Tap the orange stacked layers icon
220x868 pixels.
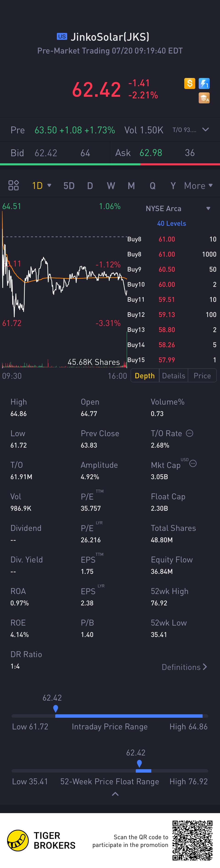click(x=204, y=98)
